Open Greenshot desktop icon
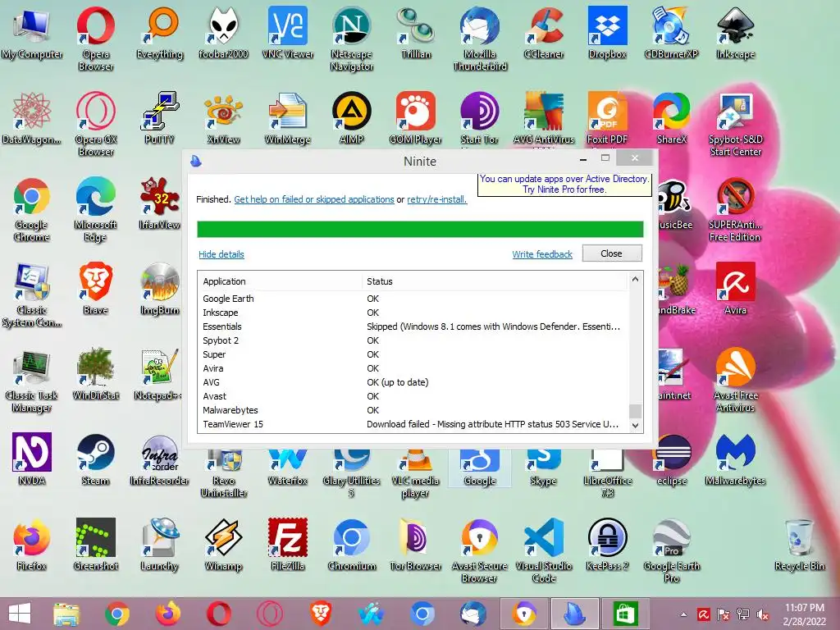The height and width of the screenshot is (630, 840). [95, 545]
